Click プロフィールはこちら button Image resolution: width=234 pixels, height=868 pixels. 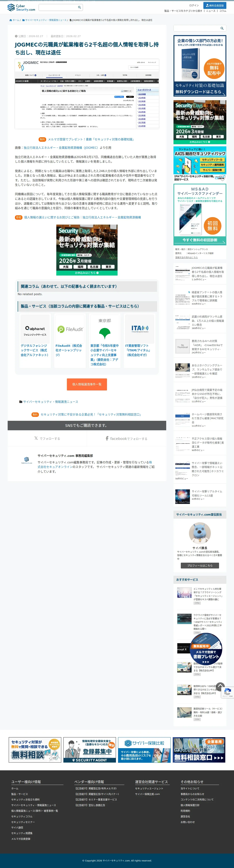tap(200, 566)
